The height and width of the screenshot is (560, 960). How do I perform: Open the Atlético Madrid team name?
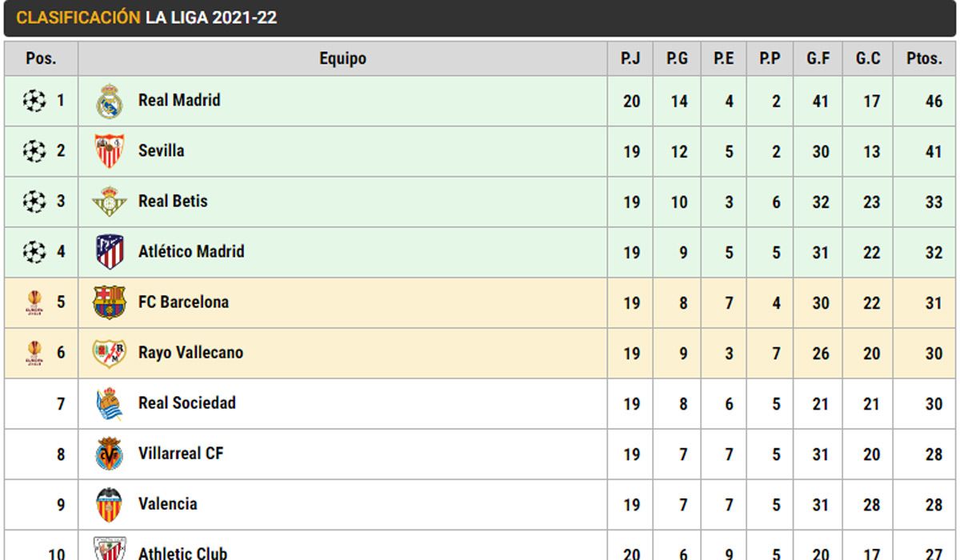(191, 251)
